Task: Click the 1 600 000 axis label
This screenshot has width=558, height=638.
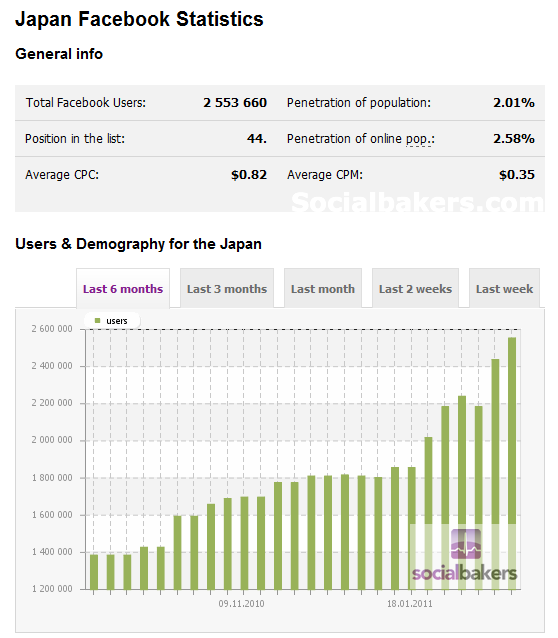Action: coord(52,515)
